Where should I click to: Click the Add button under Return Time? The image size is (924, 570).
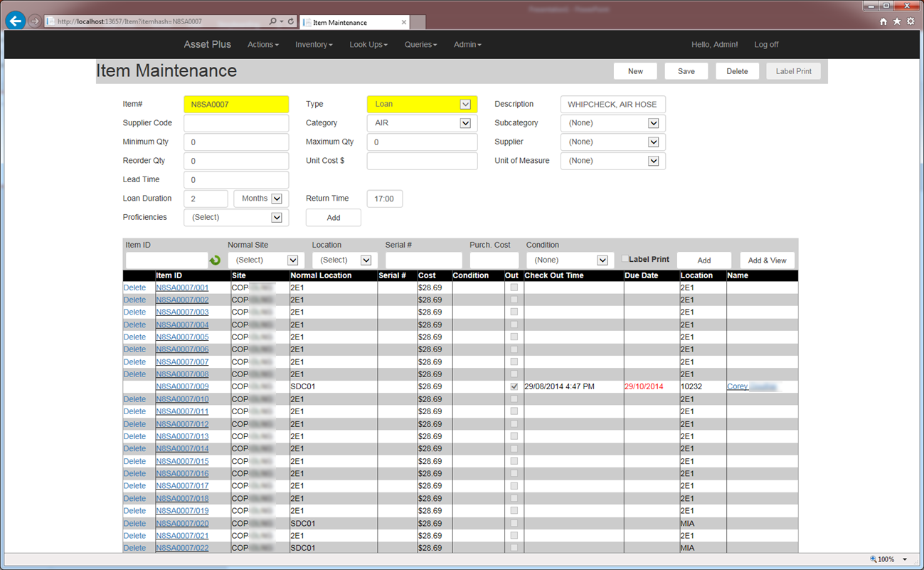tap(334, 218)
